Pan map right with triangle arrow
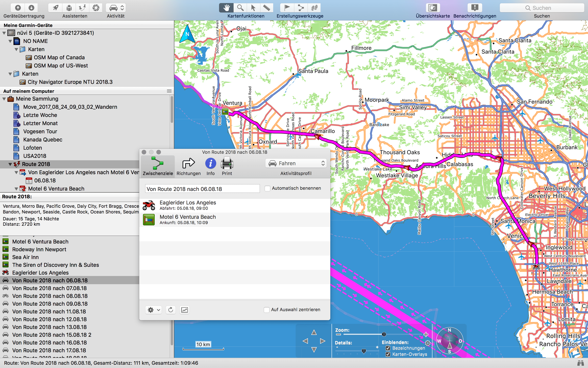Viewport: 588px width, 368px height. 323,341
